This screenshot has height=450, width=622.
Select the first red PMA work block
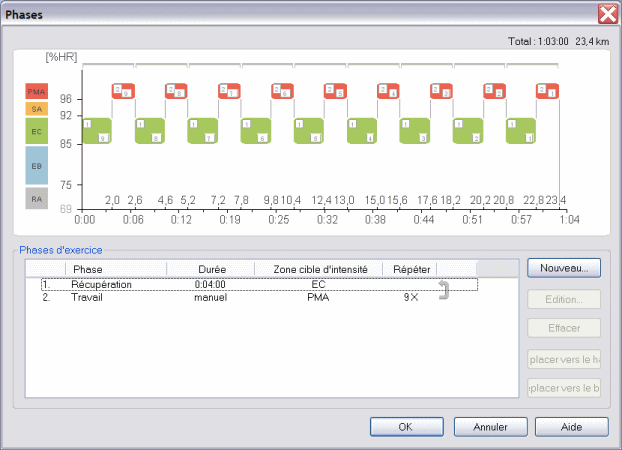coord(122,91)
